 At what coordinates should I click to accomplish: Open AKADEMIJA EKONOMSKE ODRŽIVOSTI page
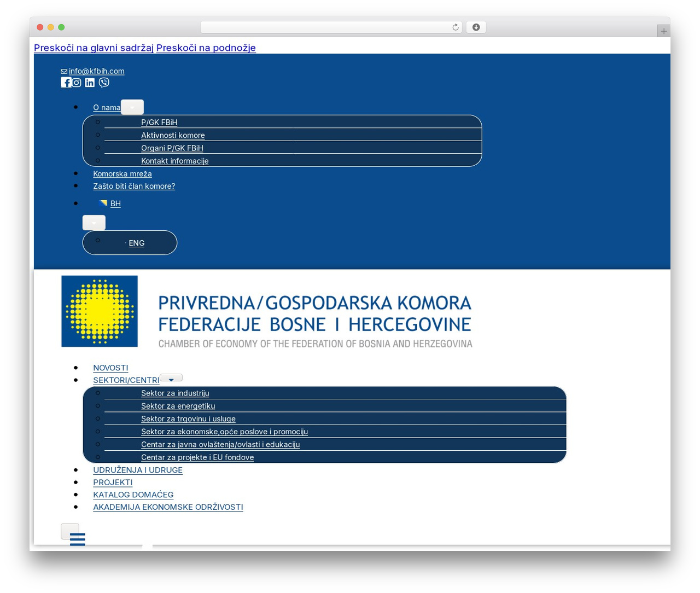[x=168, y=507]
